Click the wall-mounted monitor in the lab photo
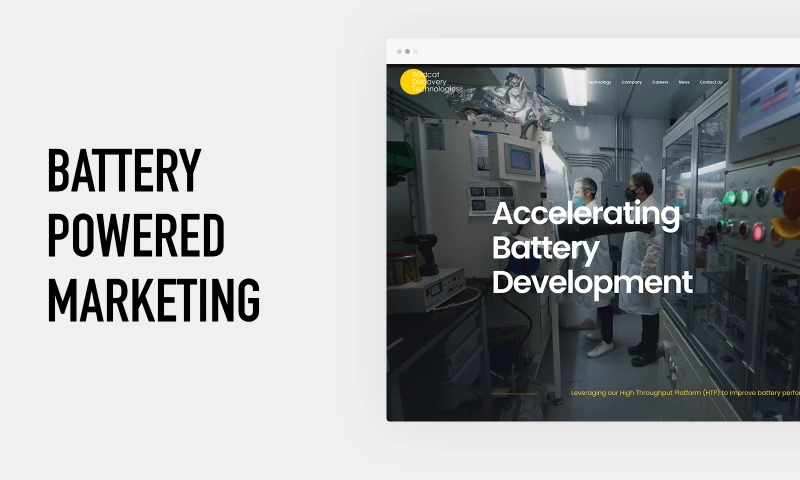800x480 pixels. (518, 157)
